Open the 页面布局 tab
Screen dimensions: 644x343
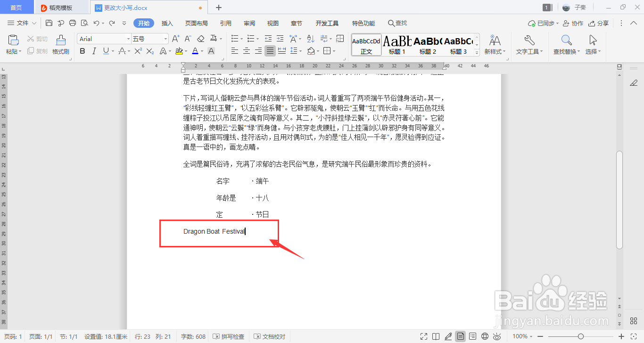pyautogui.click(x=196, y=23)
